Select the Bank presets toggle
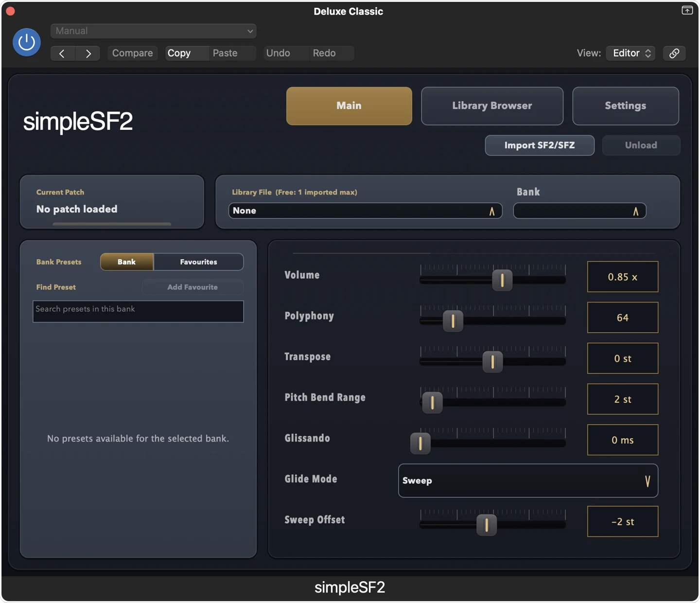Image resolution: width=700 pixels, height=603 pixels. [127, 262]
